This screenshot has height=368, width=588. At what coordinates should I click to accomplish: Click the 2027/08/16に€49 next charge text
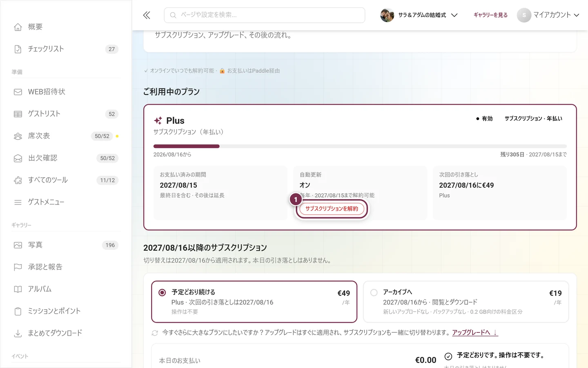pyautogui.click(x=466, y=185)
